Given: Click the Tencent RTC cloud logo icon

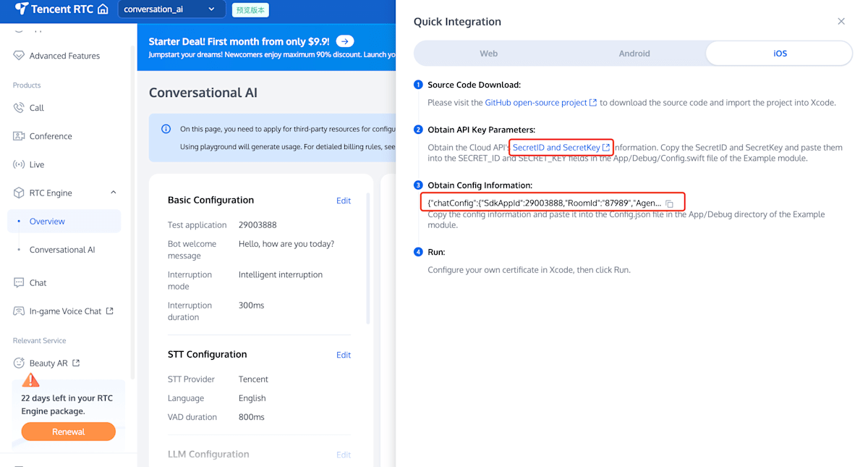Looking at the screenshot, I should tap(21, 9).
